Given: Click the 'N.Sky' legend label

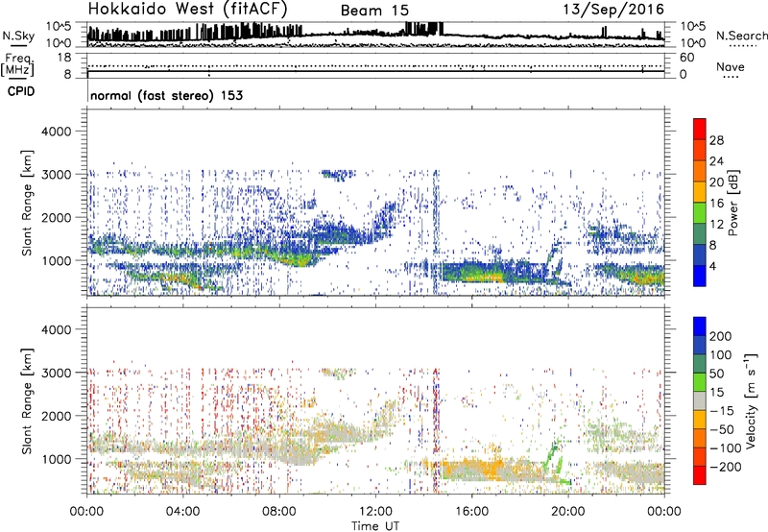Looking at the screenshot, I should (18, 36).
